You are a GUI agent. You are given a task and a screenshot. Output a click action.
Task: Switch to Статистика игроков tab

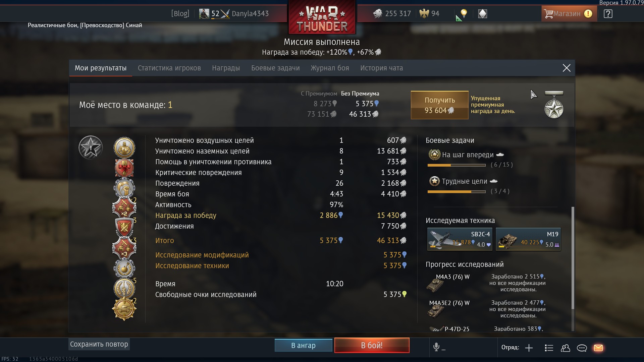pyautogui.click(x=169, y=68)
